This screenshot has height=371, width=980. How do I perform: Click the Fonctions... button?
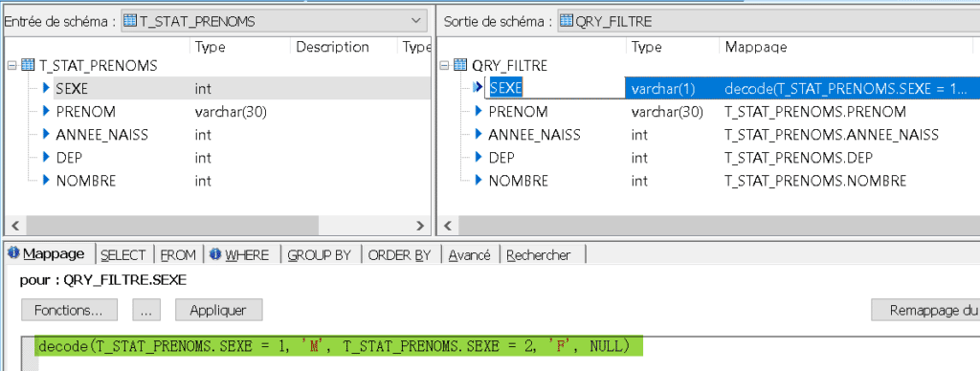[69, 310]
